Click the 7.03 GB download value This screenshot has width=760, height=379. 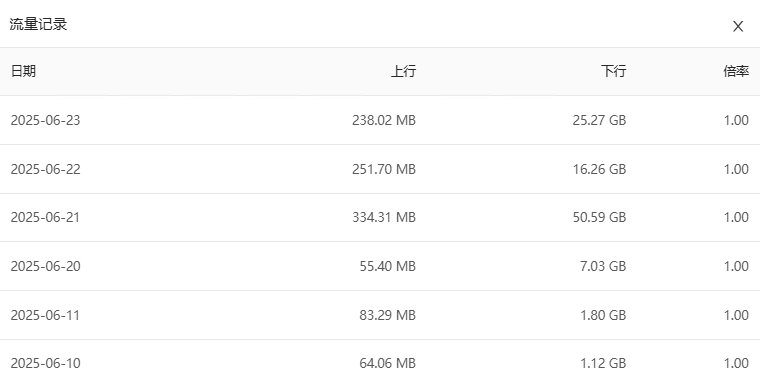pyautogui.click(x=603, y=266)
